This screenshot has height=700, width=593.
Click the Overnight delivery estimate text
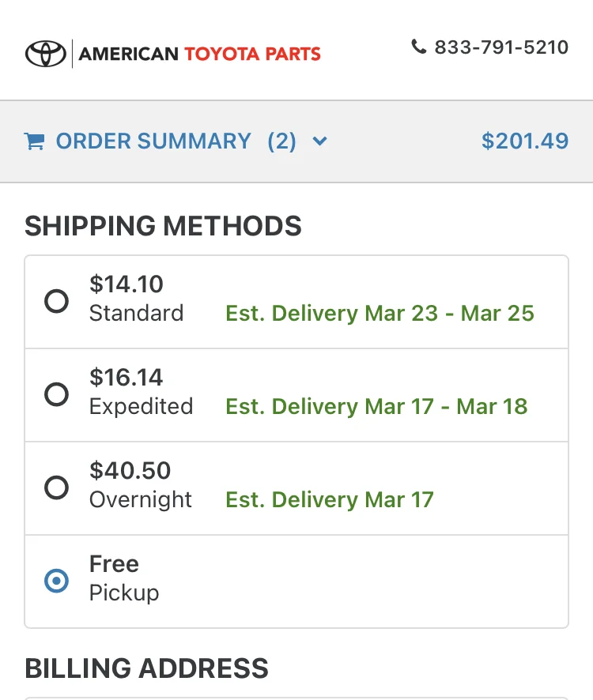[x=330, y=500]
